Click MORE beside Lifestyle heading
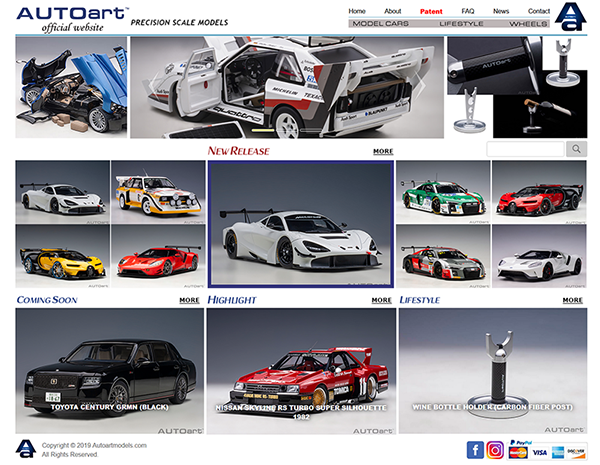Viewport: 600px width, 465px height. click(572, 300)
